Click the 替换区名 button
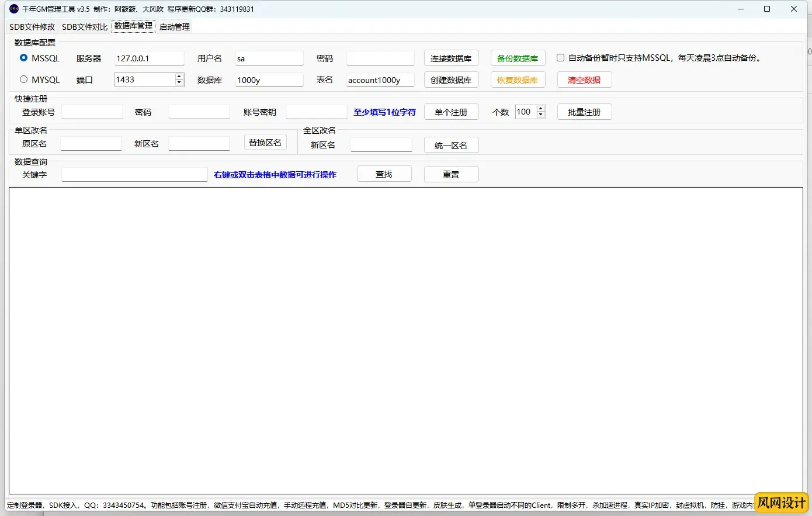812x516 pixels. pyautogui.click(x=265, y=143)
